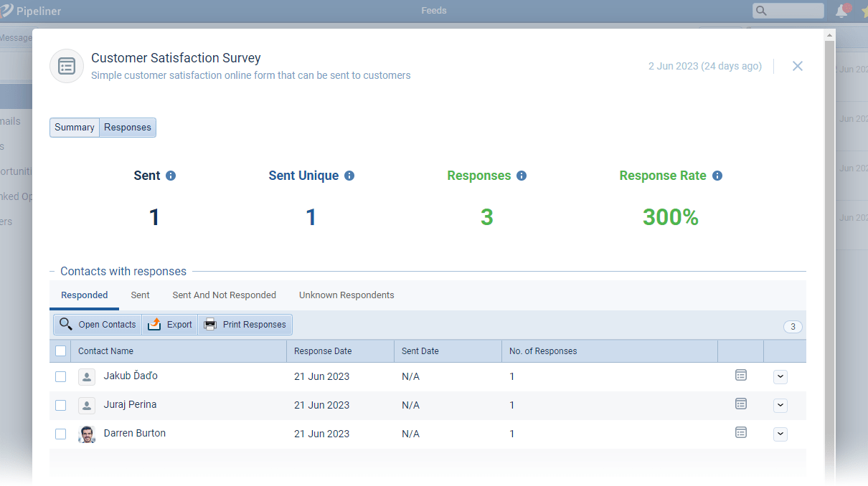The image size is (868, 486).
Task: Select all contacts with header checkbox
Action: point(61,351)
